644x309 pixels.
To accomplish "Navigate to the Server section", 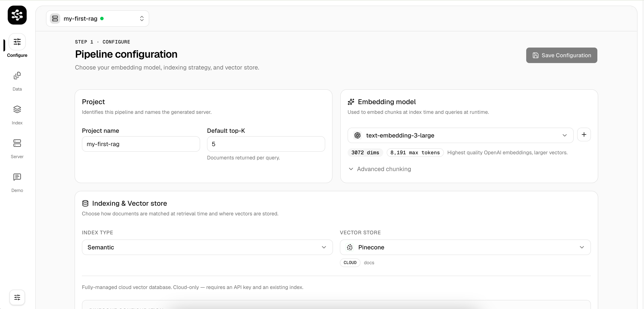I will pos(17,149).
